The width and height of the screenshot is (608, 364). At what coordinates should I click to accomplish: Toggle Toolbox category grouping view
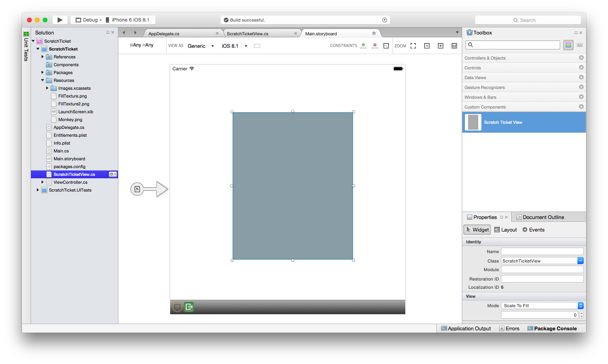click(x=568, y=45)
